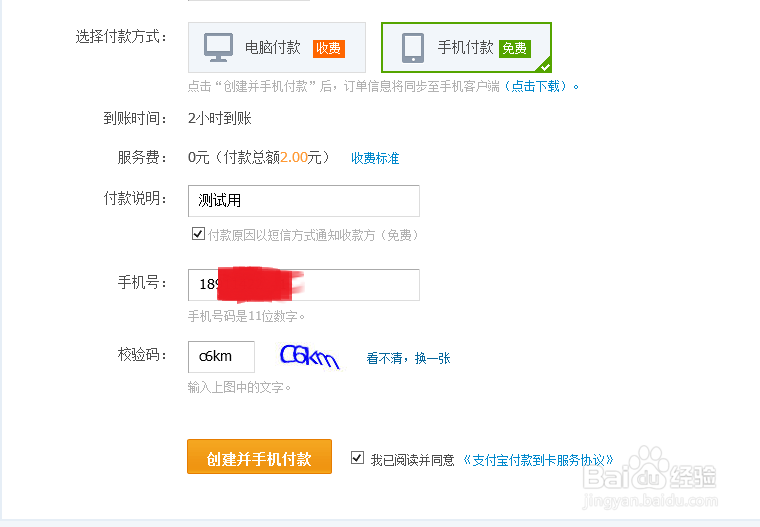Click the phone icon for 手机付款
This screenshot has height=527, width=760.
pos(413,48)
